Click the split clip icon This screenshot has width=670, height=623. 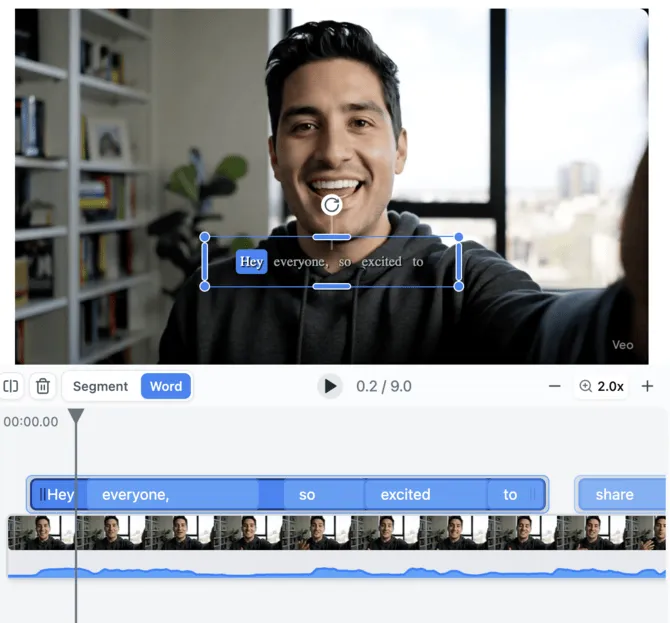tap(11, 386)
